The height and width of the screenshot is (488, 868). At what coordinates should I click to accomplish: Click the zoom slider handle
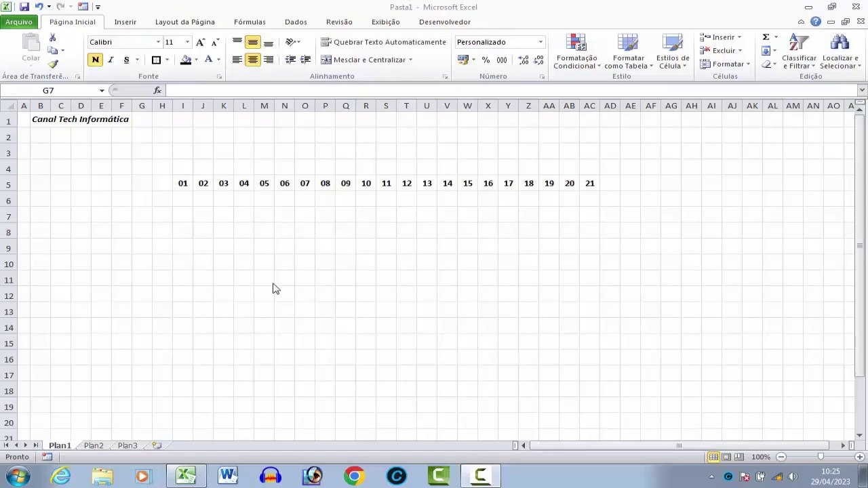(x=821, y=457)
